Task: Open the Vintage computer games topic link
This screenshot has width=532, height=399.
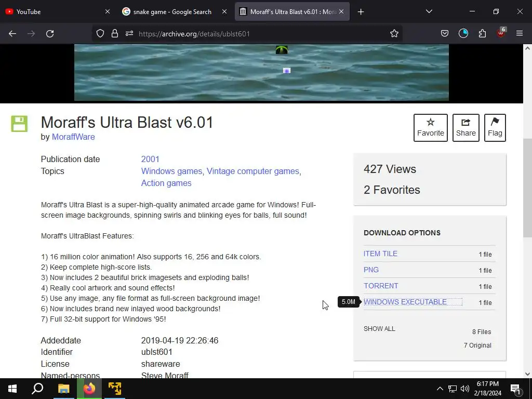Action: 253,171
